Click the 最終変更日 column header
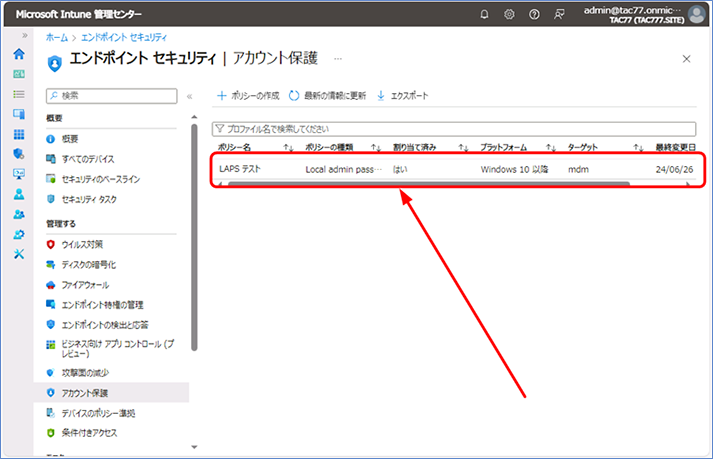This screenshot has width=713, height=459. point(675,147)
